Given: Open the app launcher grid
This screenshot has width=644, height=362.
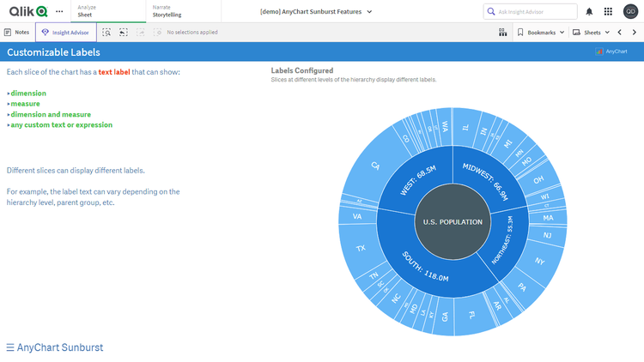Looking at the screenshot, I should [x=609, y=11].
